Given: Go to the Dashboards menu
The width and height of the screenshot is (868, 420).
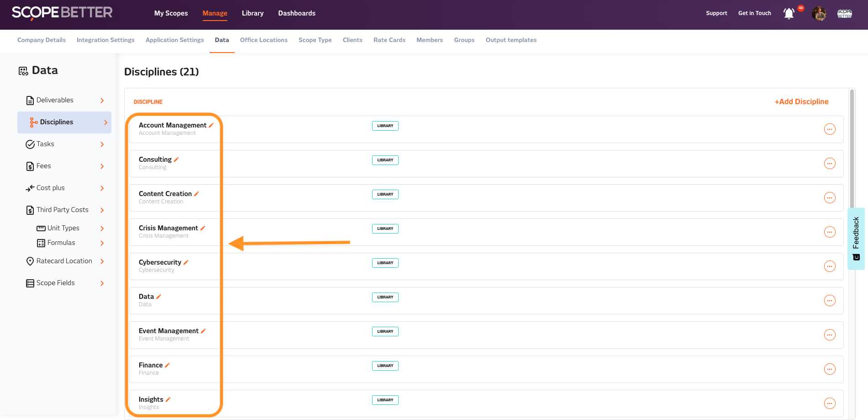Looking at the screenshot, I should pyautogui.click(x=297, y=13).
